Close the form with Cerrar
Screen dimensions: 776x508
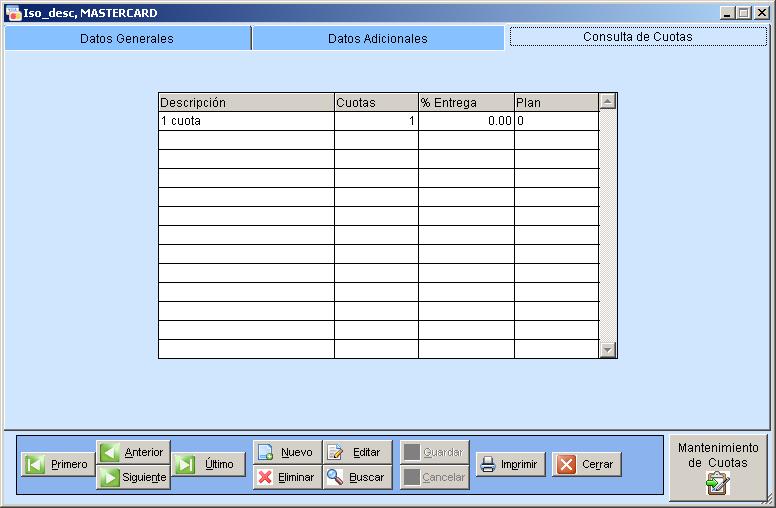click(x=587, y=464)
